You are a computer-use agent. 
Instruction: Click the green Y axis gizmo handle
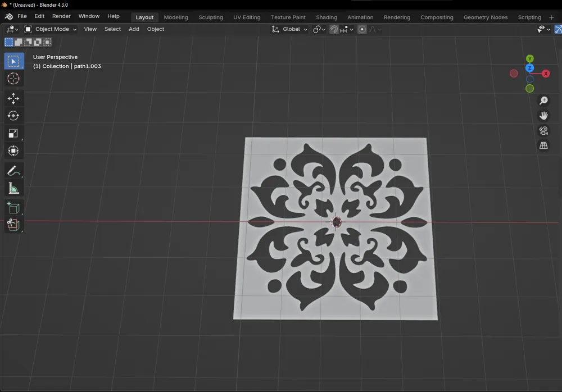click(x=530, y=58)
